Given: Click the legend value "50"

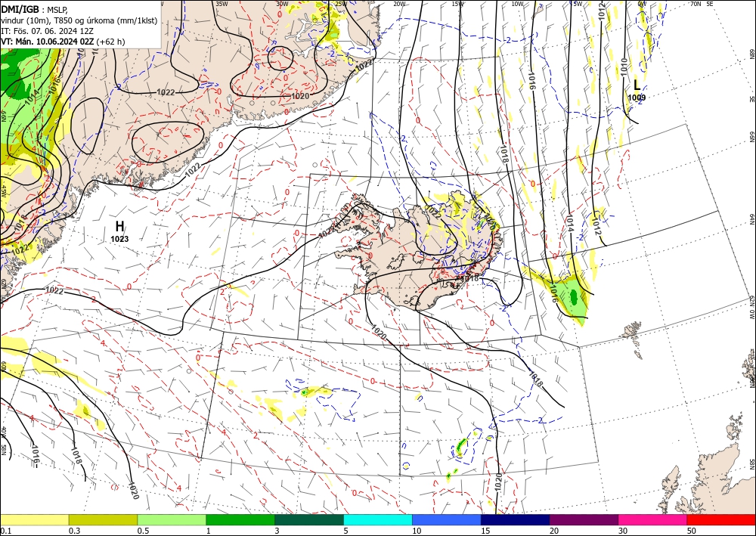Looking at the screenshot, I should point(692,531).
